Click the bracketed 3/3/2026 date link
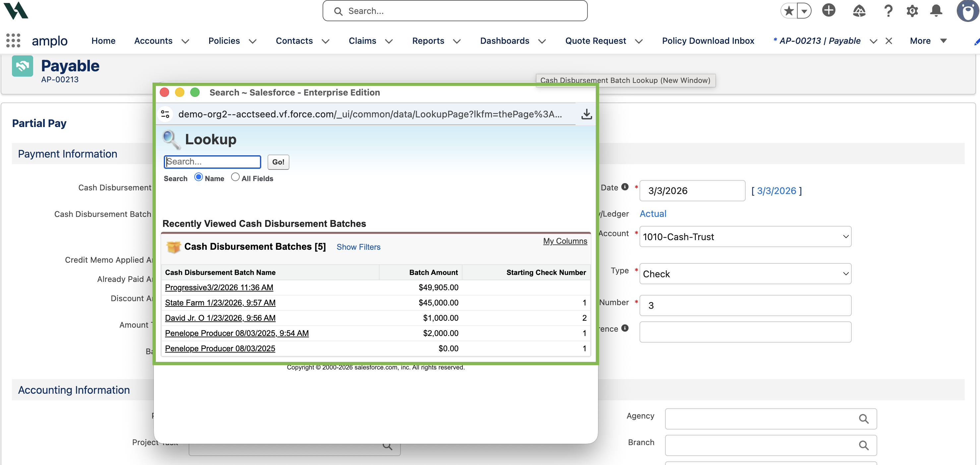This screenshot has width=980, height=465. [776, 191]
